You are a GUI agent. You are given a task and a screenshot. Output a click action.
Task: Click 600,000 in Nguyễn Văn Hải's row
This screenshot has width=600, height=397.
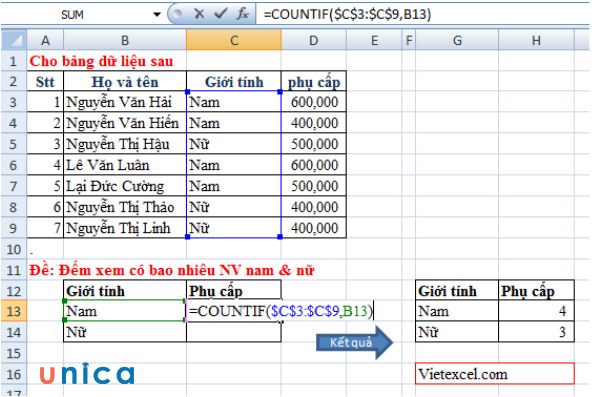[314, 102]
